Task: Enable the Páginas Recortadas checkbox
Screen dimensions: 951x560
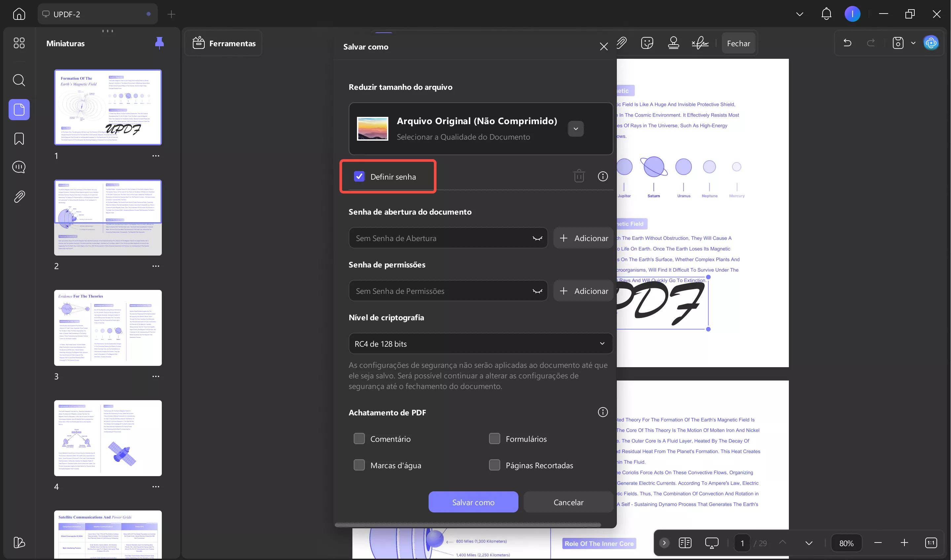Action: click(x=494, y=465)
